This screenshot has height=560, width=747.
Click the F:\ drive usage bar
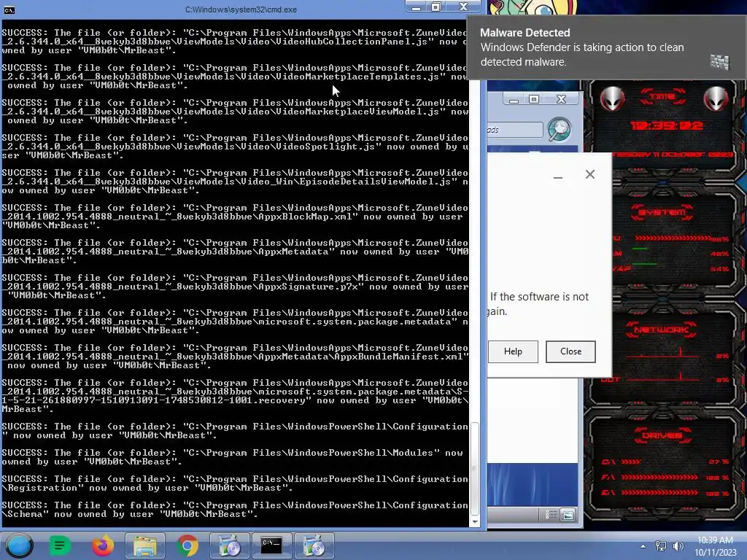click(659, 477)
